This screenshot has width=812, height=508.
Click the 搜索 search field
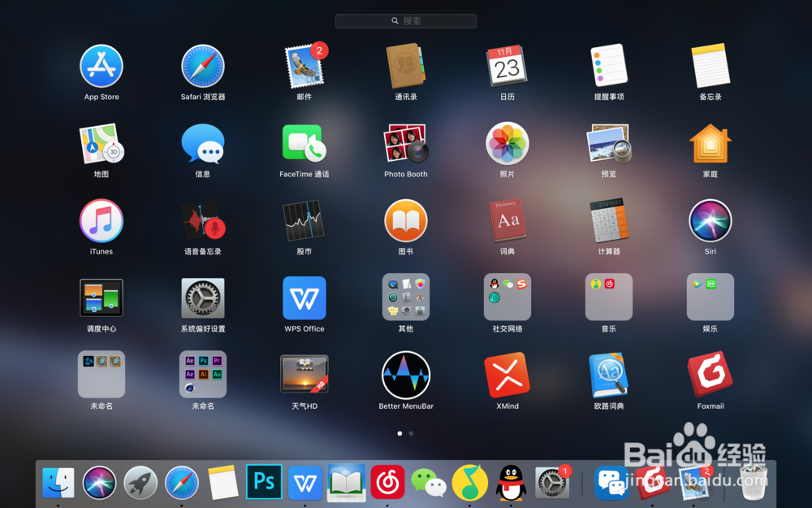pyautogui.click(x=406, y=21)
